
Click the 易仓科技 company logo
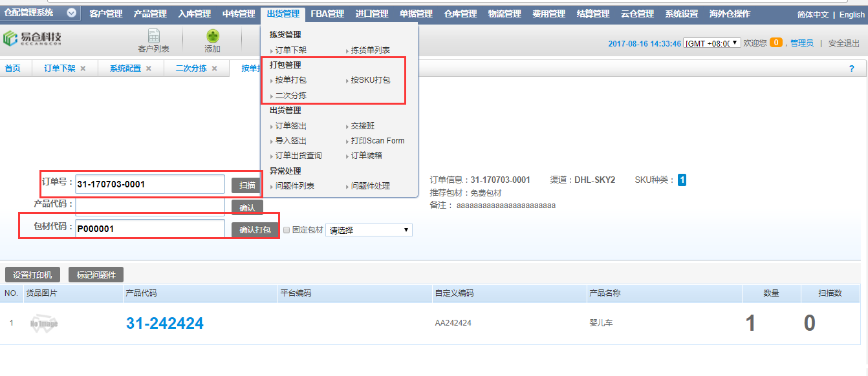32,37
